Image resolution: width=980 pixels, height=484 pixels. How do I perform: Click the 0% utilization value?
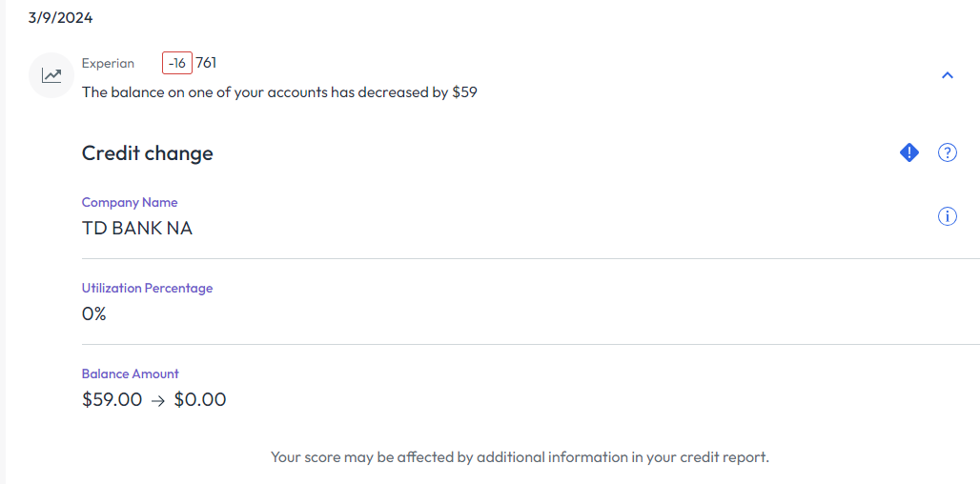click(x=94, y=313)
